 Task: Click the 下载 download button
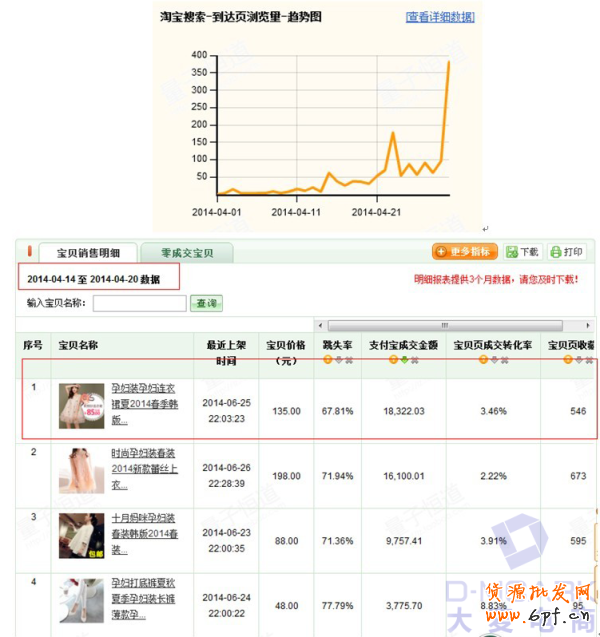coord(522,252)
